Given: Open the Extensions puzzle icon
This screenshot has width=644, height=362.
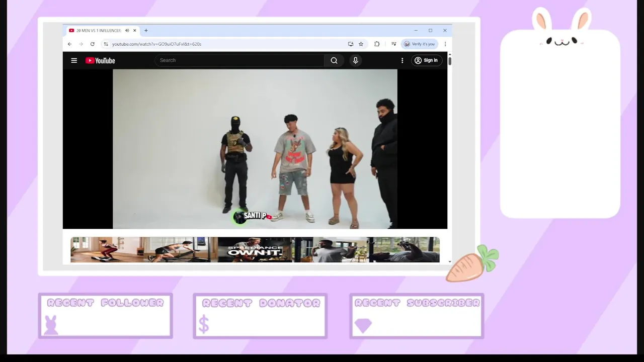Looking at the screenshot, I should pos(377,44).
